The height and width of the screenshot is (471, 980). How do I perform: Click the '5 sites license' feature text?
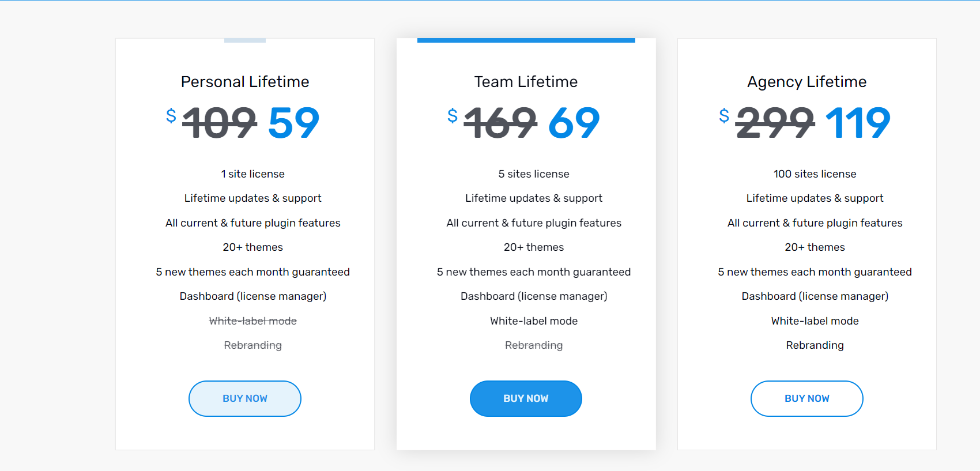pyautogui.click(x=534, y=174)
